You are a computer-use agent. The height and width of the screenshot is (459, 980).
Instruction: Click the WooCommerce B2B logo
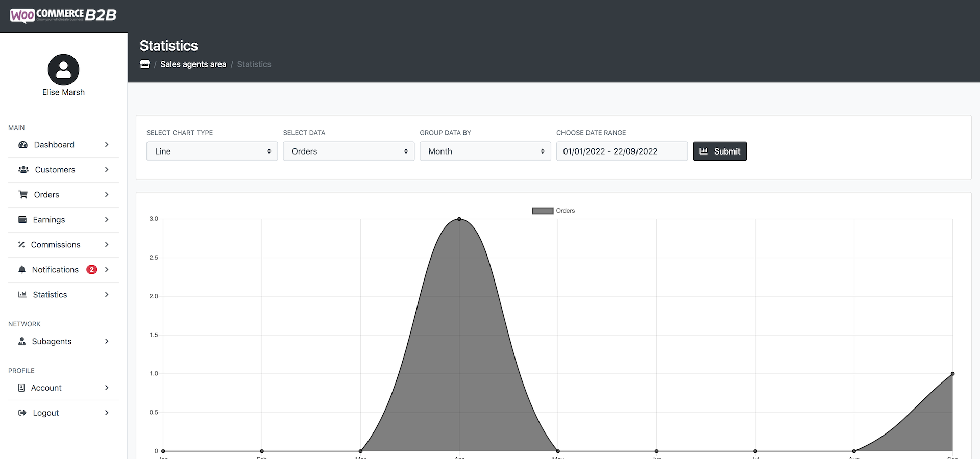(x=63, y=15)
